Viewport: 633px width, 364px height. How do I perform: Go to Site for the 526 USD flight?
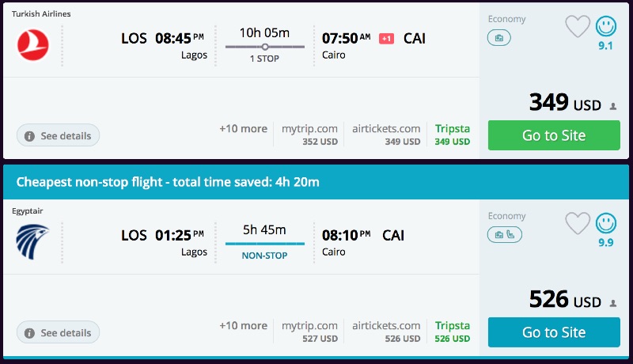(x=554, y=332)
